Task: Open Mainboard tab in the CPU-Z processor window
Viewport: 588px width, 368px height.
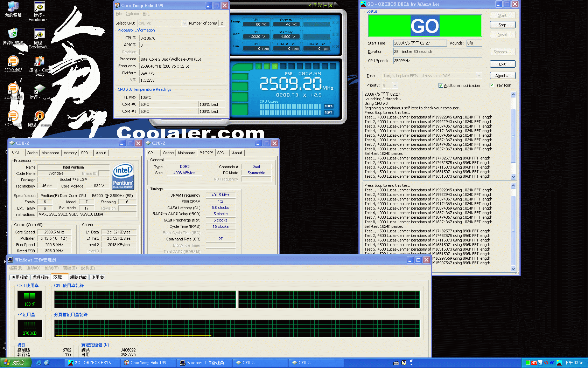Action: pyautogui.click(x=50, y=153)
